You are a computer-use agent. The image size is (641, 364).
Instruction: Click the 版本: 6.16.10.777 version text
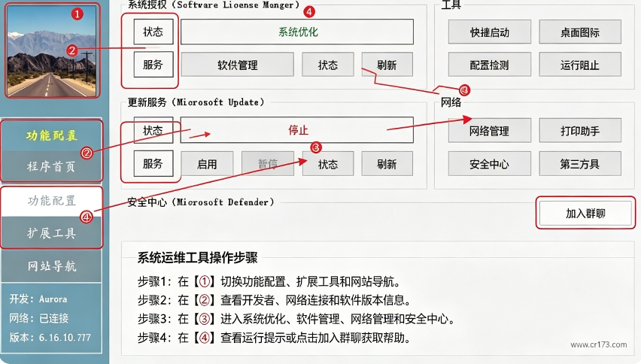pyautogui.click(x=50, y=338)
